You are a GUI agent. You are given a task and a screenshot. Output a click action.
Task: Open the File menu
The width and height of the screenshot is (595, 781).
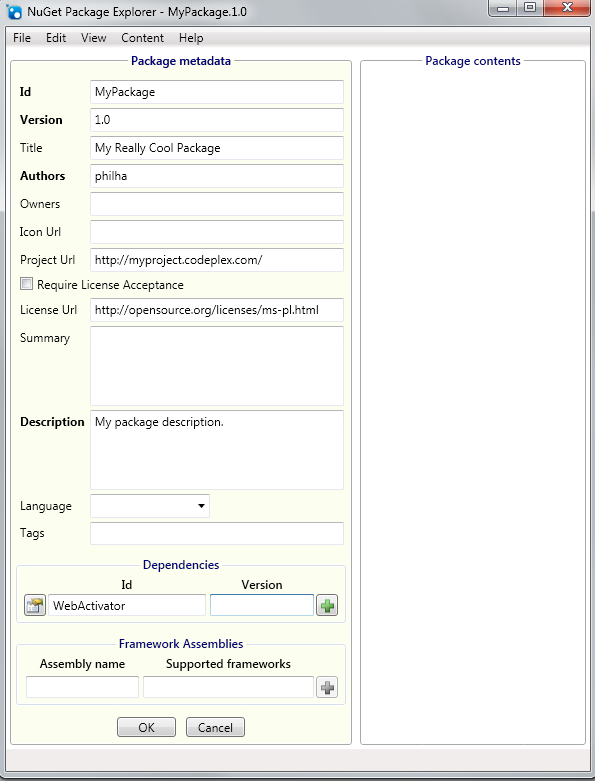click(22, 38)
